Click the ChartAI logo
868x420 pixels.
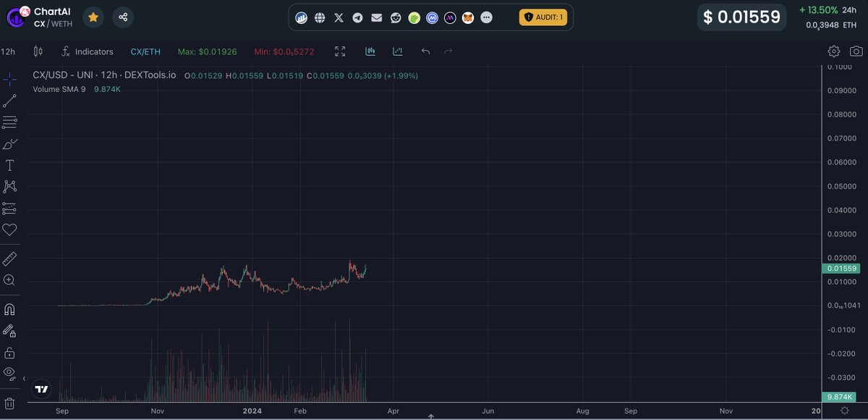tap(17, 17)
